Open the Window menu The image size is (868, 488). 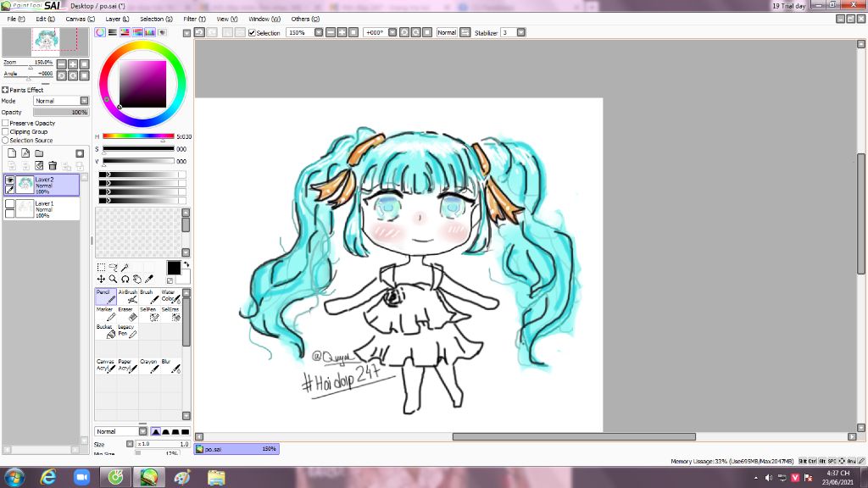(x=264, y=19)
